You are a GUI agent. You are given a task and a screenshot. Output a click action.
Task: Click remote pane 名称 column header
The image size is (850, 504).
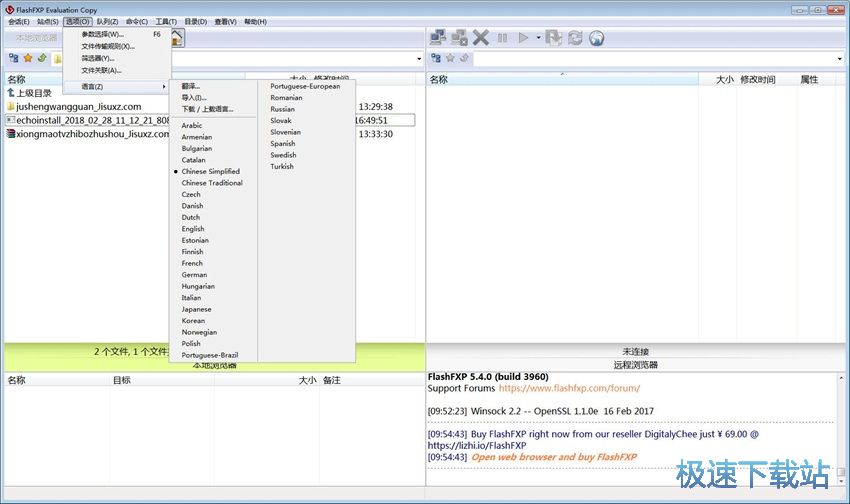562,80
